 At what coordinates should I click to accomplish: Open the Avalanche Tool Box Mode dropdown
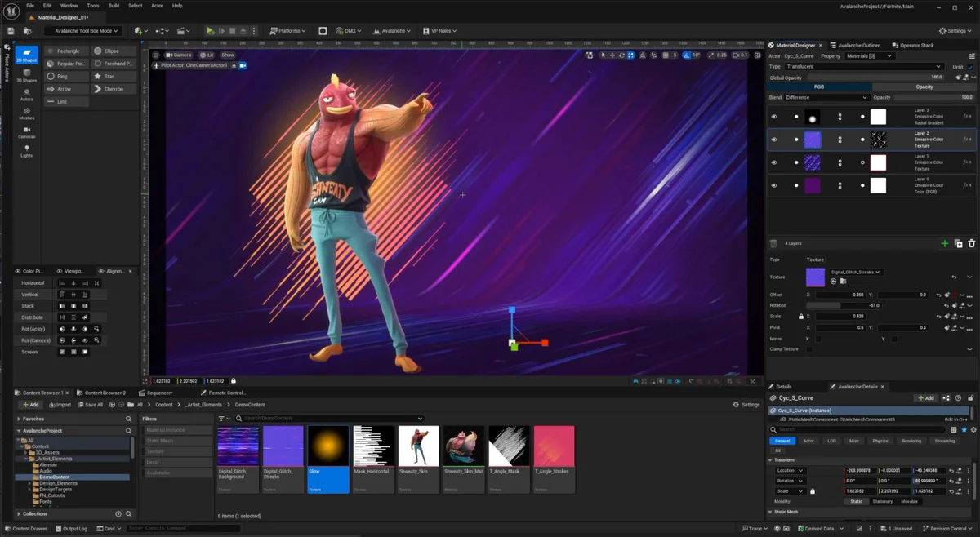click(82, 31)
